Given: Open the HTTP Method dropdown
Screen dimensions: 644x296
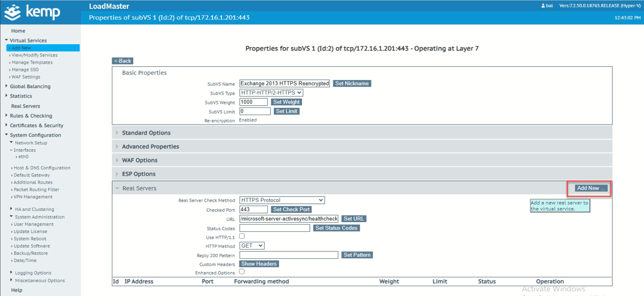Looking at the screenshot, I should click(252, 246).
